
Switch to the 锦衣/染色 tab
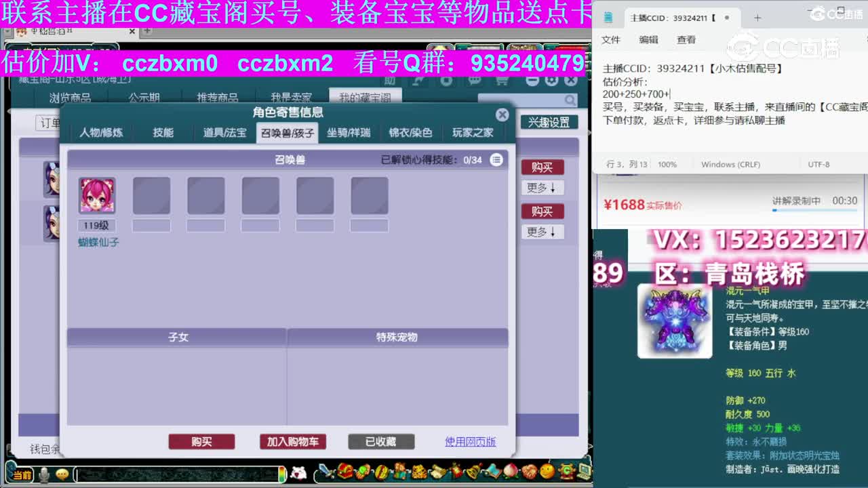click(x=410, y=133)
